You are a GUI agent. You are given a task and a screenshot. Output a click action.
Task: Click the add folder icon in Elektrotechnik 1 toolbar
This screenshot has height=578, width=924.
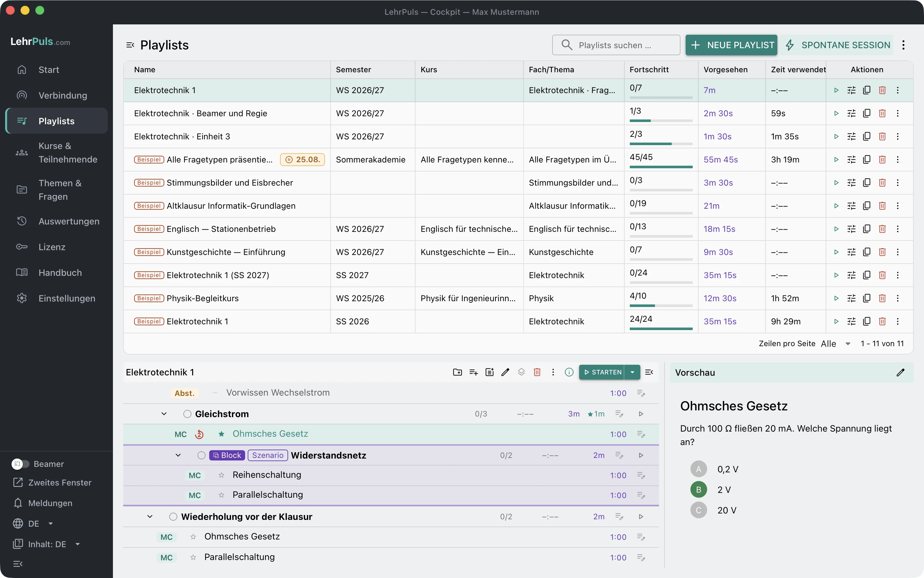click(x=458, y=372)
